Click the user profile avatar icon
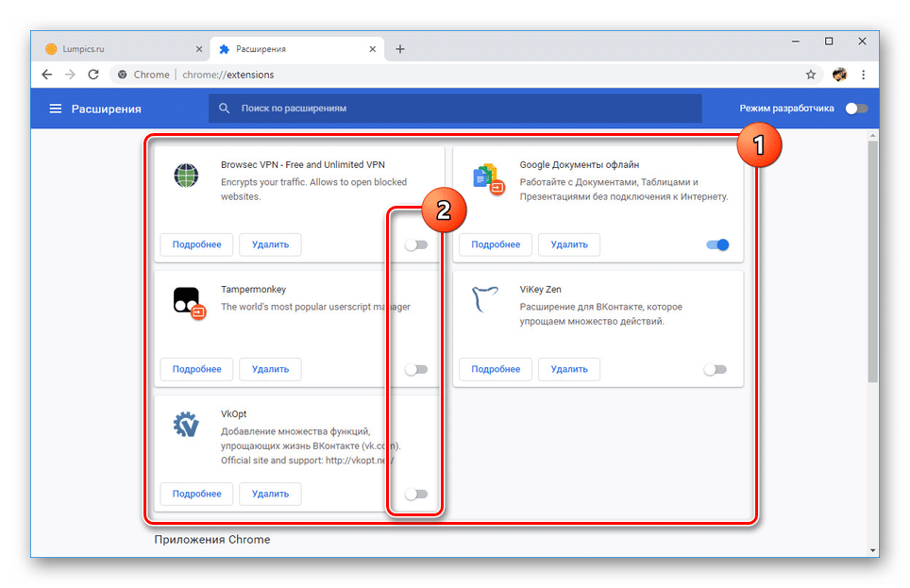 (x=839, y=75)
